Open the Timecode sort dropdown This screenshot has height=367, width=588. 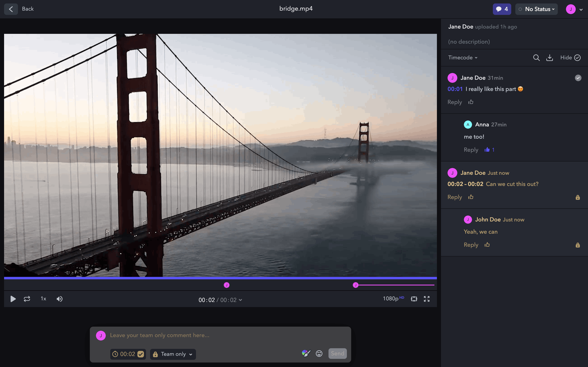point(463,58)
